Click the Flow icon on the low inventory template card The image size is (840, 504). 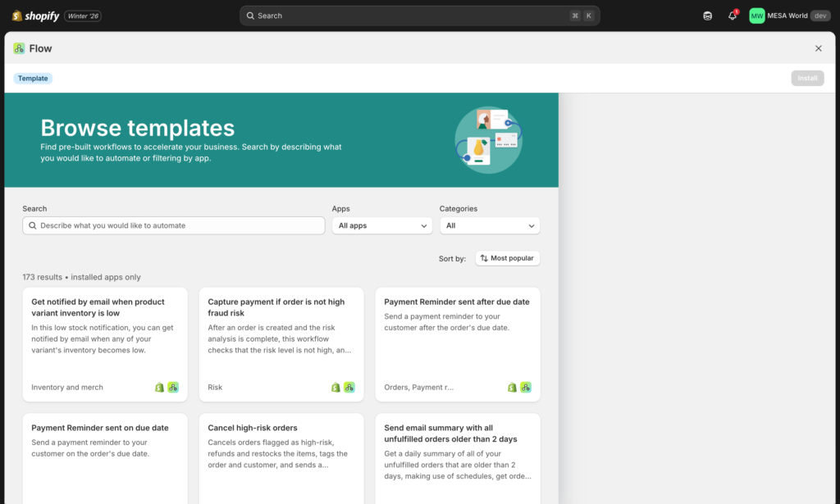(x=173, y=387)
